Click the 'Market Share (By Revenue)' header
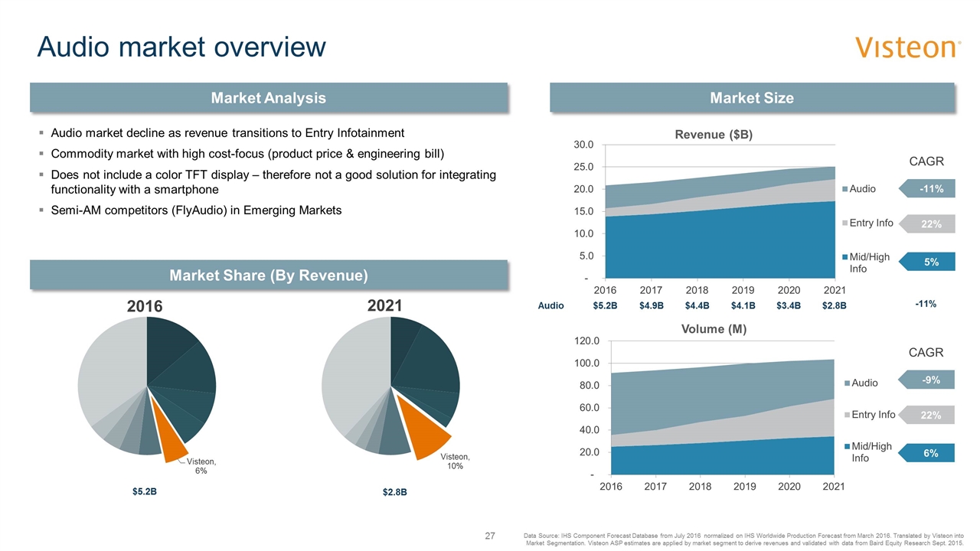The width and height of the screenshot is (980, 551). [x=269, y=275]
